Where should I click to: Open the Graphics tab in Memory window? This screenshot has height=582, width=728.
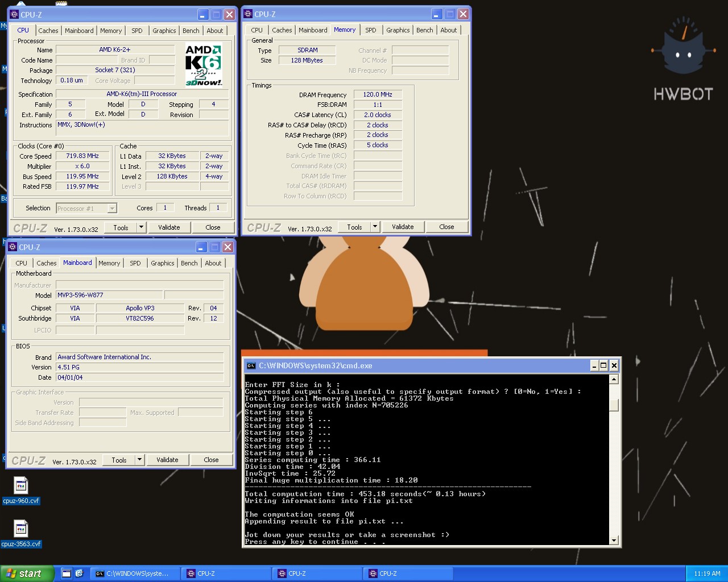point(398,30)
